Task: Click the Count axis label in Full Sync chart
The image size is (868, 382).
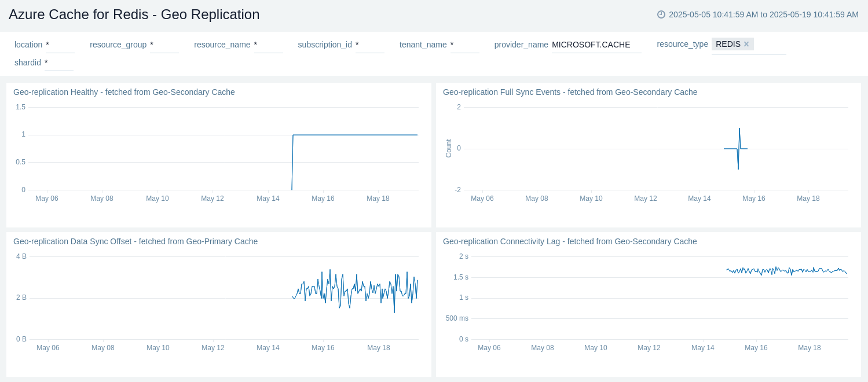Action: tap(449, 148)
